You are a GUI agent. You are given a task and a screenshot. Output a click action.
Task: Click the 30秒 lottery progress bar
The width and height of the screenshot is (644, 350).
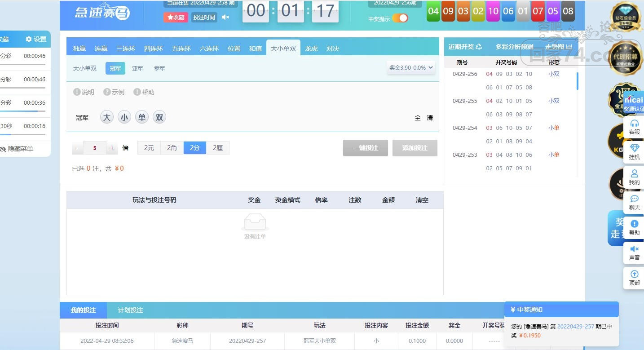pyautogui.click(x=22, y=134)
